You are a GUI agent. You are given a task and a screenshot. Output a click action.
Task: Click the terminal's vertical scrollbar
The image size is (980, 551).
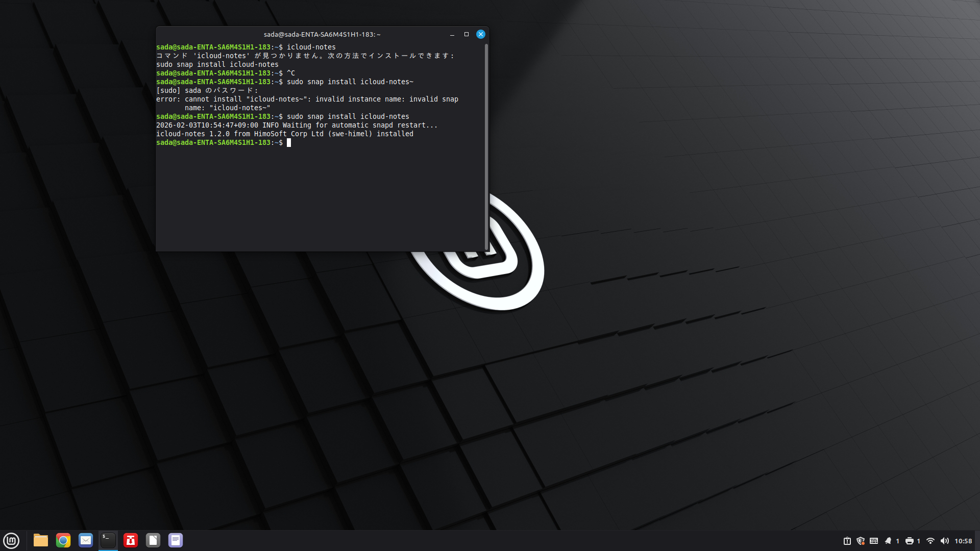tap(486, 147)
